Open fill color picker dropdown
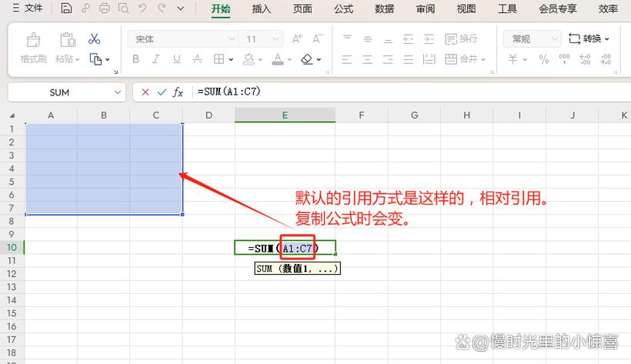 (x=260, y=59)
